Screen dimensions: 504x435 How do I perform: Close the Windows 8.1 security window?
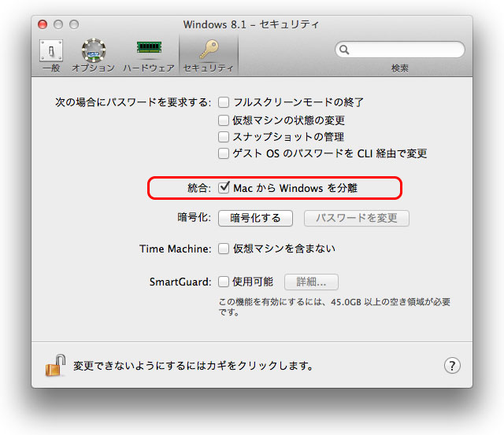click(43, 24)
